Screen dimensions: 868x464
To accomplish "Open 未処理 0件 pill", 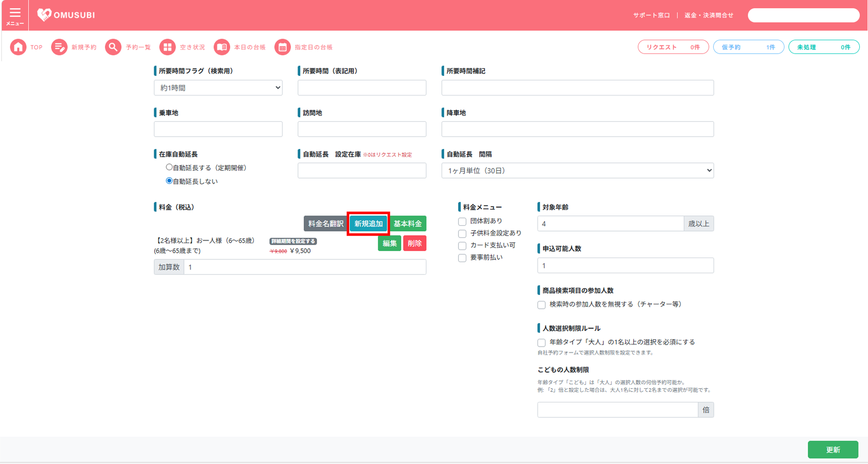I will point(824,47).
